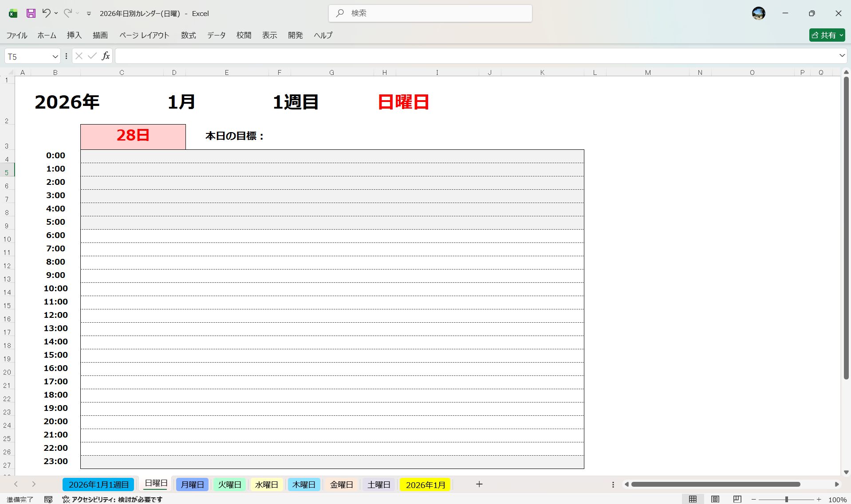This screenshot has height=504, width=851.
Task: Open Customize Quick Access Toolbar dropdown
Action: tap(89, 14)
